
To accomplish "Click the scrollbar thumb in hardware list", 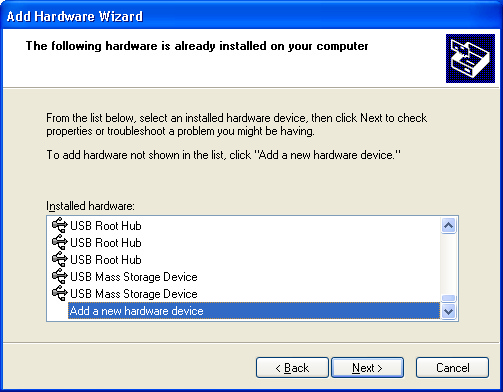I will [449, 298].
